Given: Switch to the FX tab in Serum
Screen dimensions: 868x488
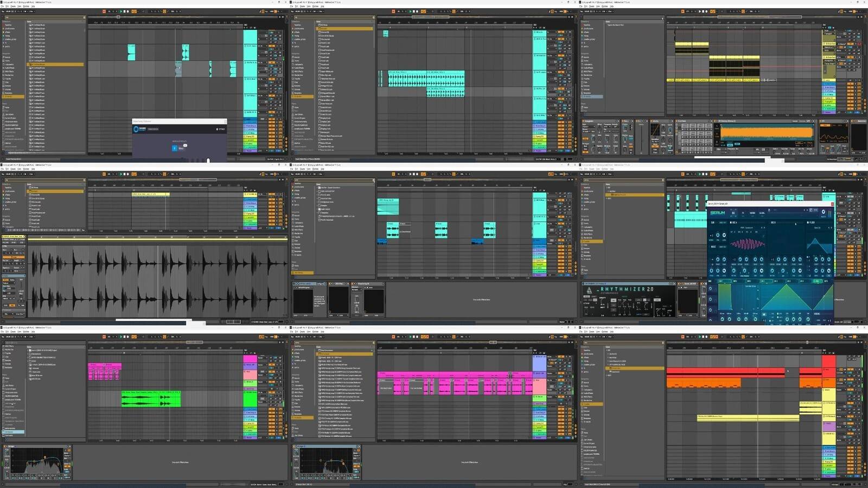Looking at the screenshot, I should [743, 213].
